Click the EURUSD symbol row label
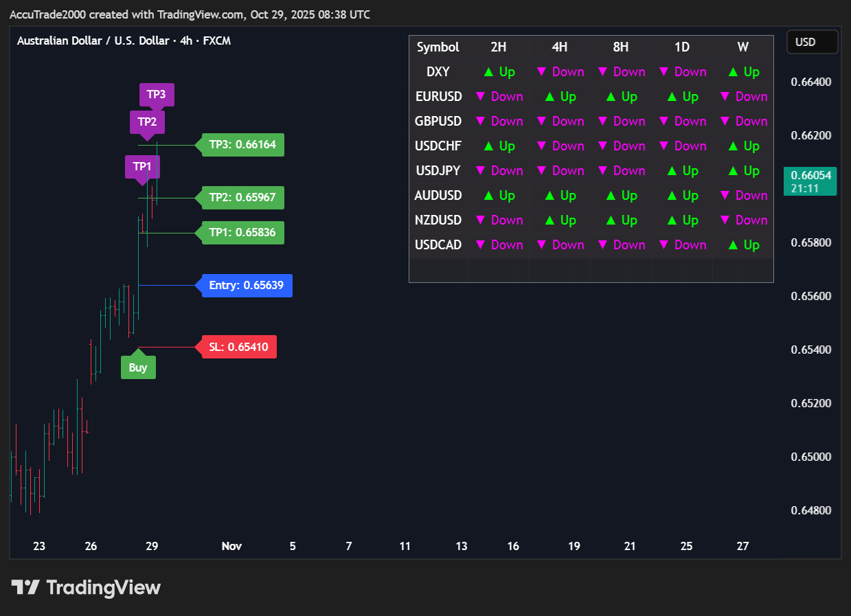Viewport: 851px width, 616px height. tap(438, 97)
